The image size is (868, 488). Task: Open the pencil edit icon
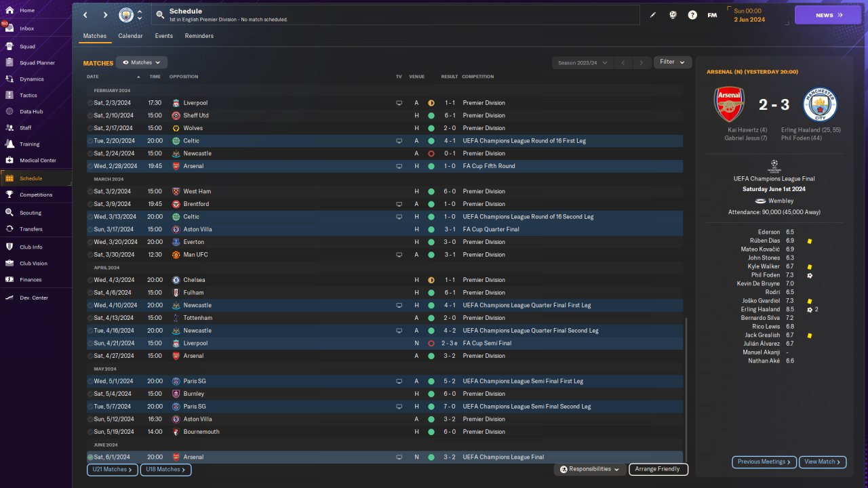(653, 15)
